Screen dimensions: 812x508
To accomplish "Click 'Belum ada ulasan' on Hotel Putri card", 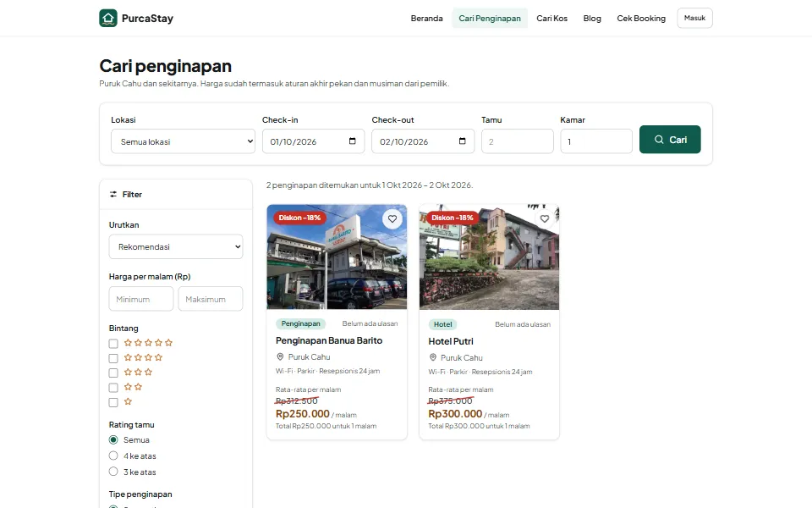I will pos(523,324).
